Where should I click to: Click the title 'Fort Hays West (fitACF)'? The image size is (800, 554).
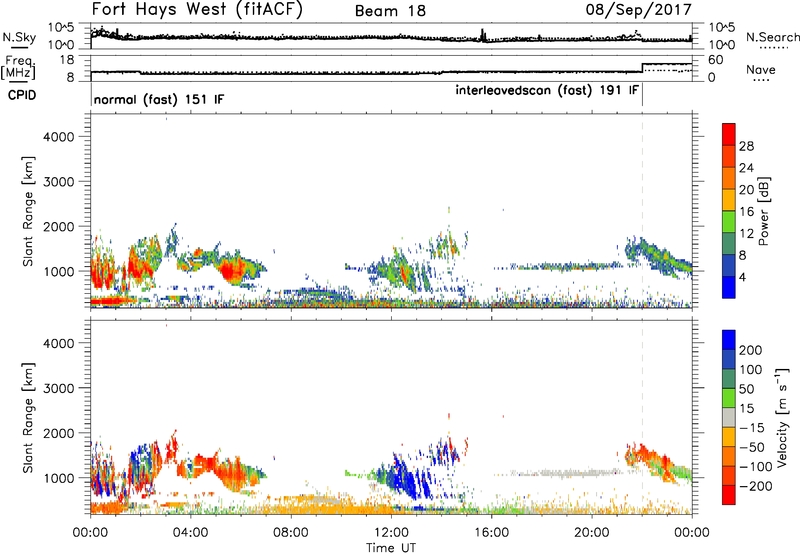197,9
